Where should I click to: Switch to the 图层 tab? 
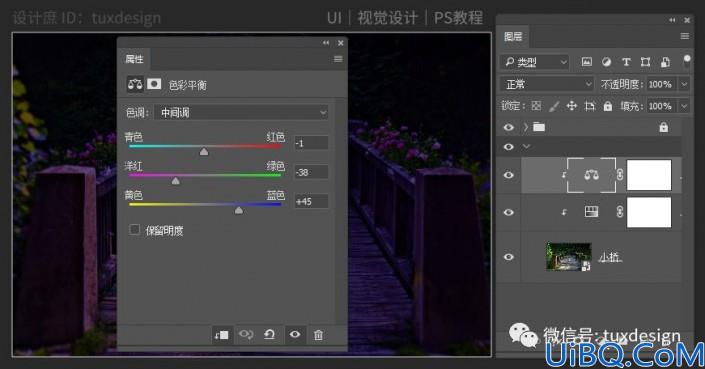[513, 36]
